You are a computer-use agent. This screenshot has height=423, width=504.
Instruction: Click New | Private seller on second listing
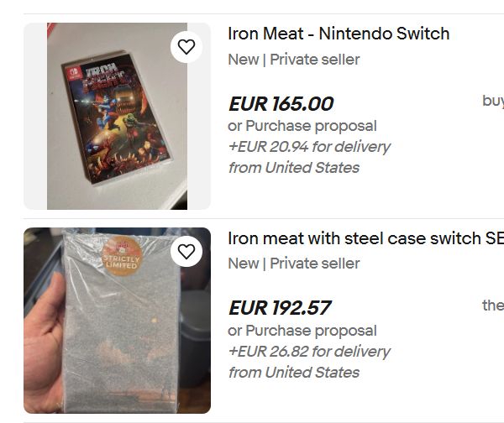click(293, 264)
